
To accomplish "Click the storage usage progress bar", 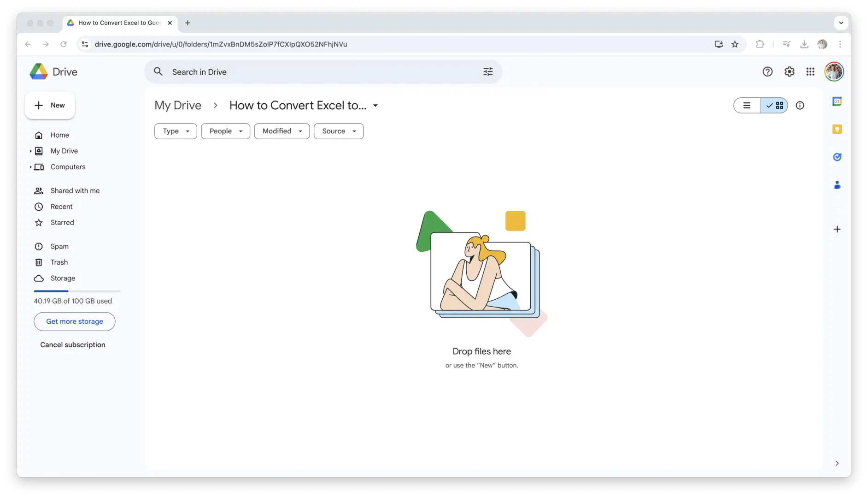I will point(77,291).
